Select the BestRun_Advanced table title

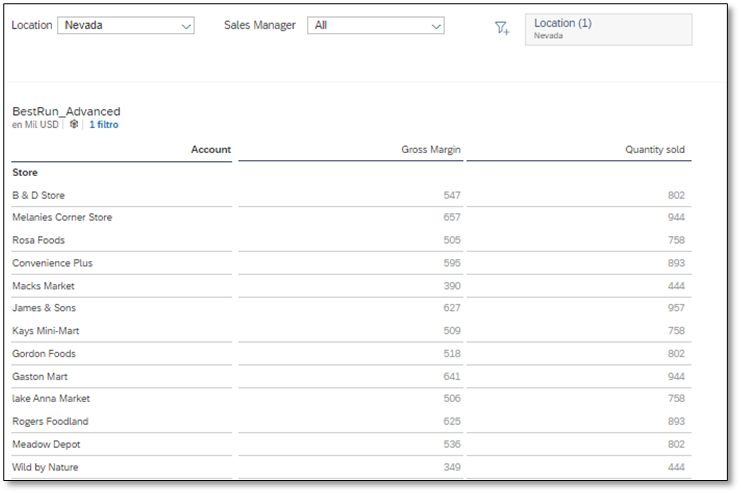click(x=66, y=112)
